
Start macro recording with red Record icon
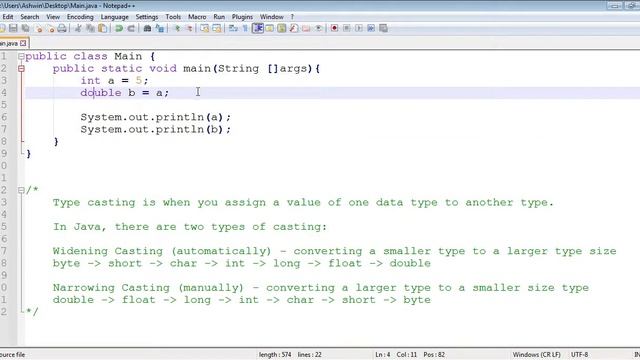[x=334, y=28]
